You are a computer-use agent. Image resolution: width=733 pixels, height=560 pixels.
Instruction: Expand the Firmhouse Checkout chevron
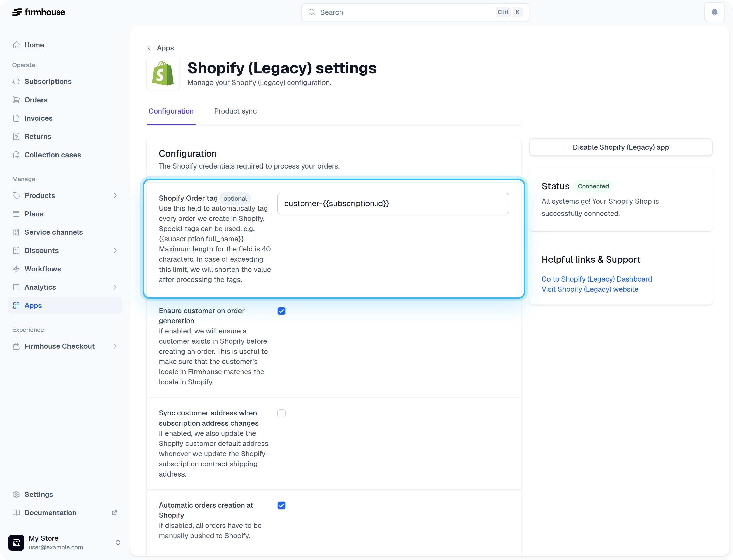[x=115, y=346]
